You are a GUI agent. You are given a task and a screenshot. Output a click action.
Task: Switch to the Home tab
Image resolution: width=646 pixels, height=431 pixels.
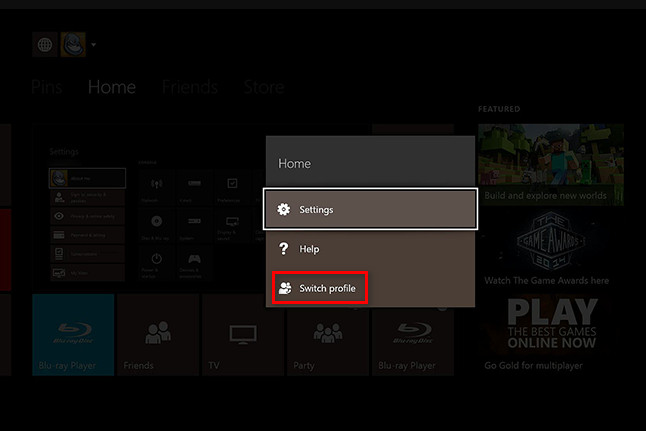click(112, 87)
